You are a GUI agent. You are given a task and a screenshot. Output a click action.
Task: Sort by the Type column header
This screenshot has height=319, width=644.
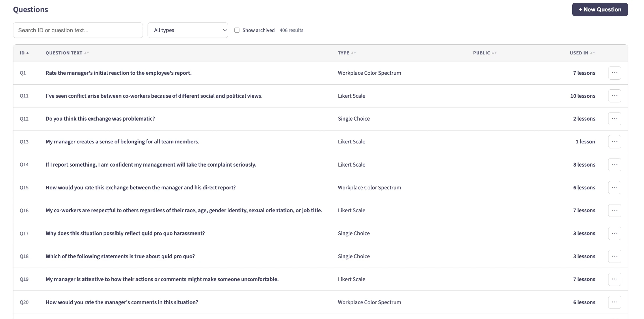(347, 53)
